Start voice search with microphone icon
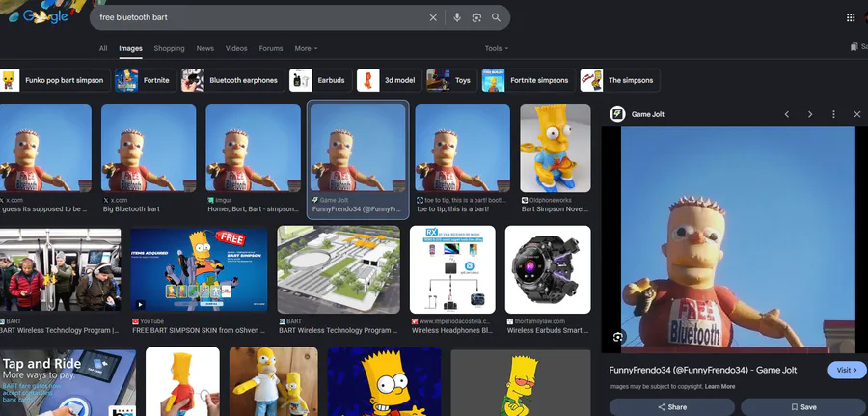 457,17
